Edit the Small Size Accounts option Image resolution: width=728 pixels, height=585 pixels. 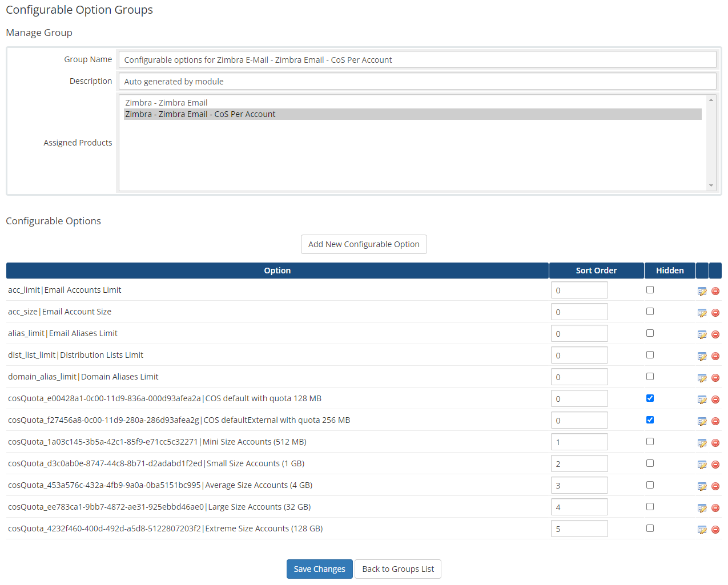tap(702, 464)
